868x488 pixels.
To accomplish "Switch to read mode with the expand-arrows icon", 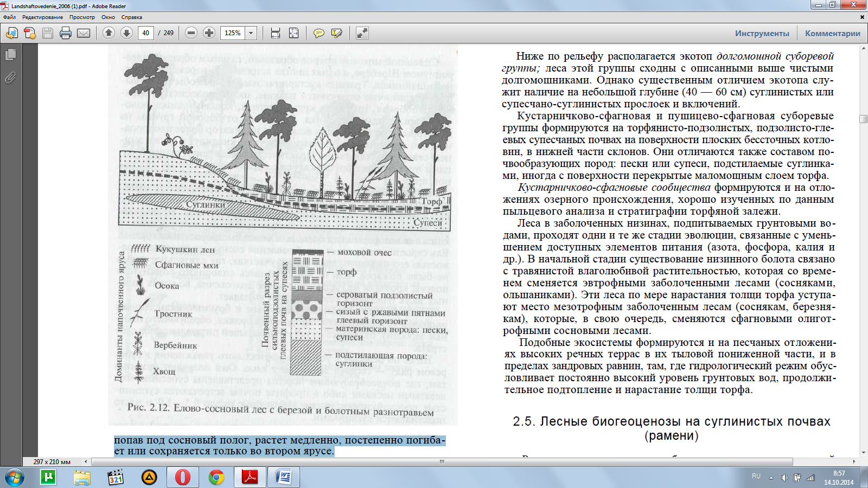I will point(362,33).
